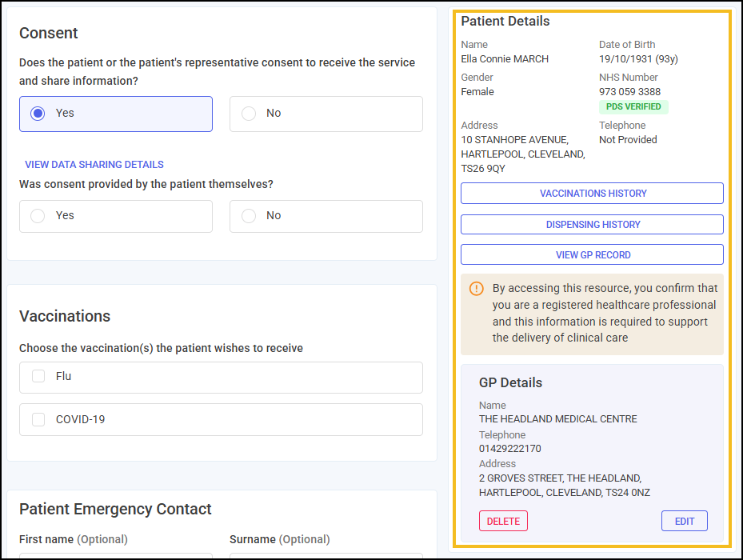The width and height of the screenshot is (743, 560).
Task: Edit the GP details
Action: pos(684,521)
